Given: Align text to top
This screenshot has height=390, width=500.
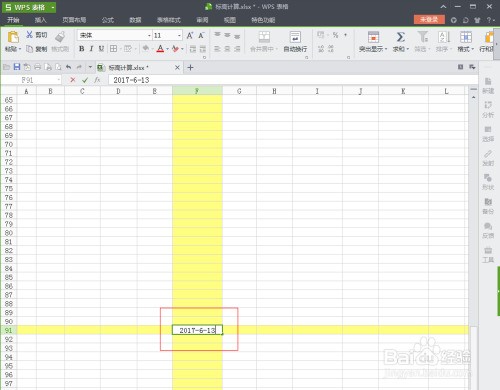Looking at the screenshot, I should [217, 35].
